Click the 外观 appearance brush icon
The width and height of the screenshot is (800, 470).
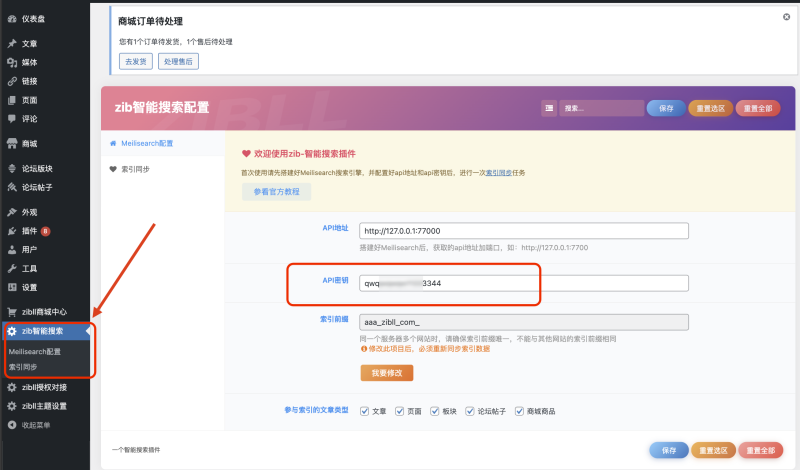click(12, 212)
